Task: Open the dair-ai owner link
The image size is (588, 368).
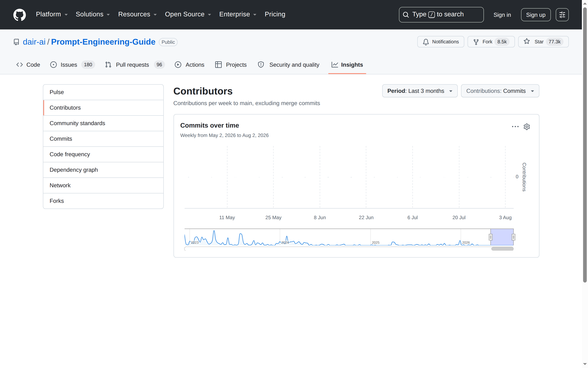Action: click(x=34, y=42)
